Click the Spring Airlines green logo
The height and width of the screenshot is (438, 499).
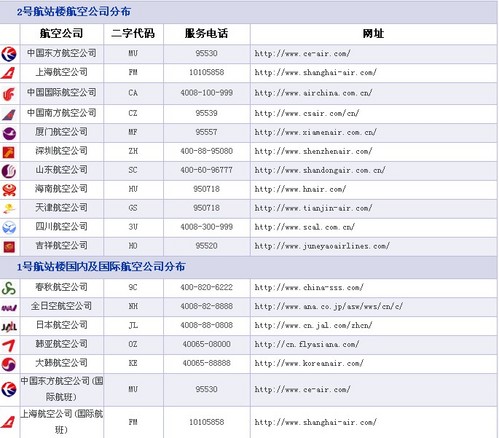click(x=9, y=288)
